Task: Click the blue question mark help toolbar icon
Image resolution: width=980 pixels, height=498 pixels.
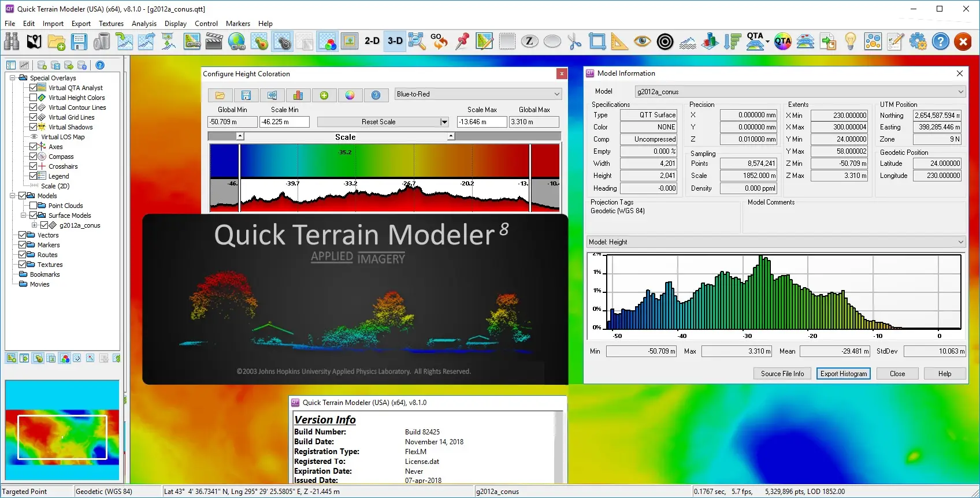Action: [941, 42]
